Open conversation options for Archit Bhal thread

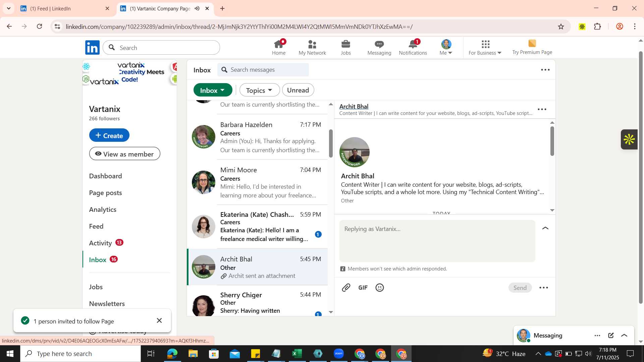(x=542, y=109)
